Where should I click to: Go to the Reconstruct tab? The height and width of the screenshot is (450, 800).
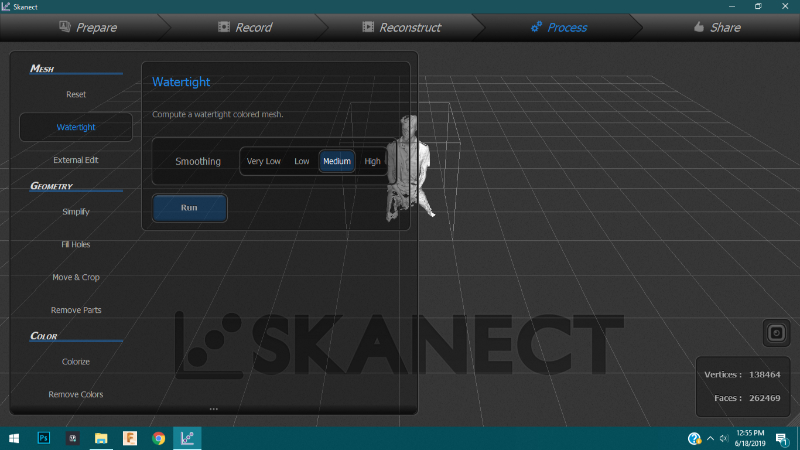click(x=402, y=28)
